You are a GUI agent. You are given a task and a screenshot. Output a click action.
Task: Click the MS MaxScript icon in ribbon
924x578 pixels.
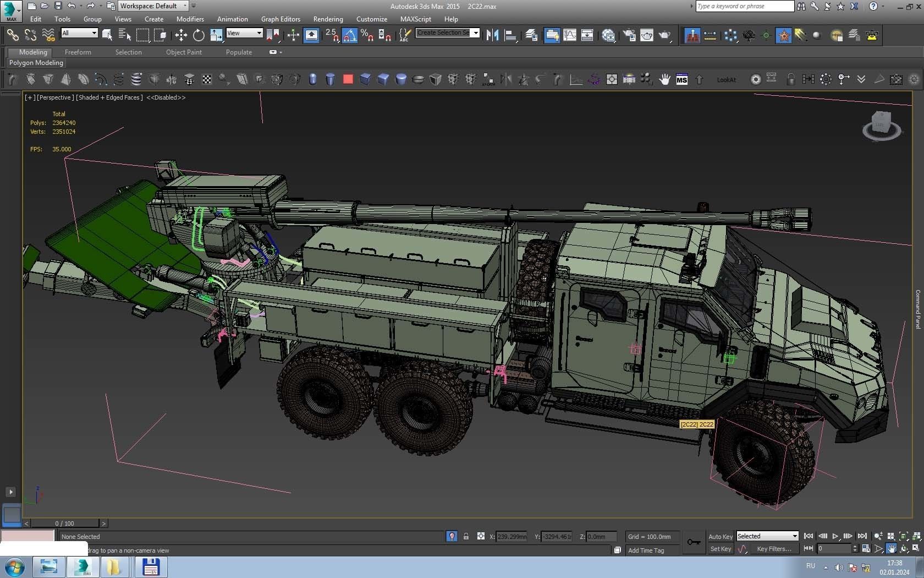(x=681, y=79)
